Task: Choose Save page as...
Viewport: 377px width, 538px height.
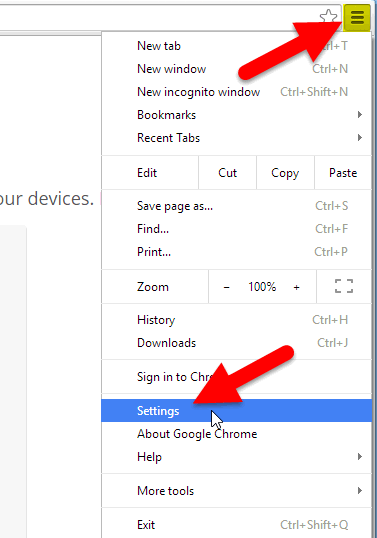Action: pyautogui.click(x=237, y=206)
